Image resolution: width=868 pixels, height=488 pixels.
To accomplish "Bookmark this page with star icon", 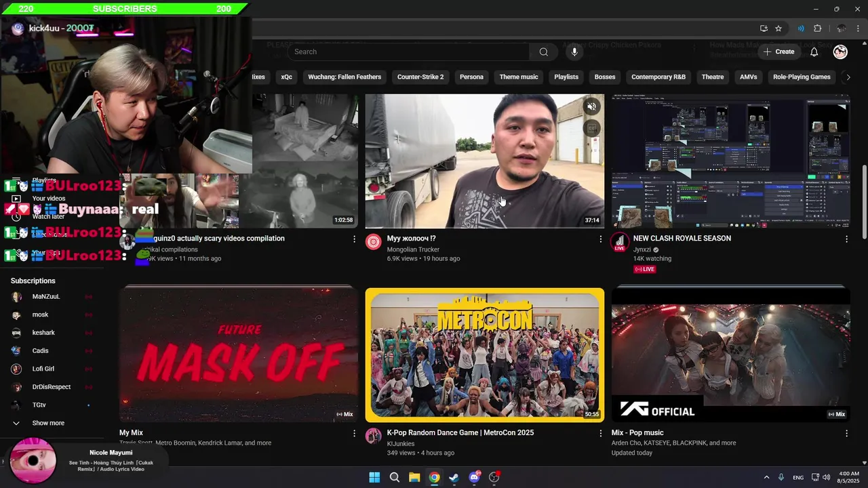I will (x=778, y=28).
